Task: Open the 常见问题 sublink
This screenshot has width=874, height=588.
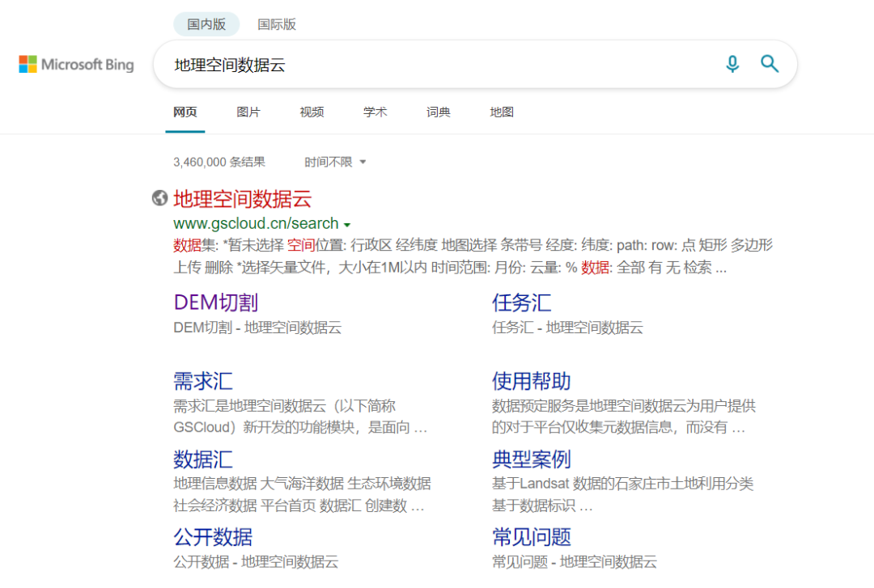Action: coord(531,537)
